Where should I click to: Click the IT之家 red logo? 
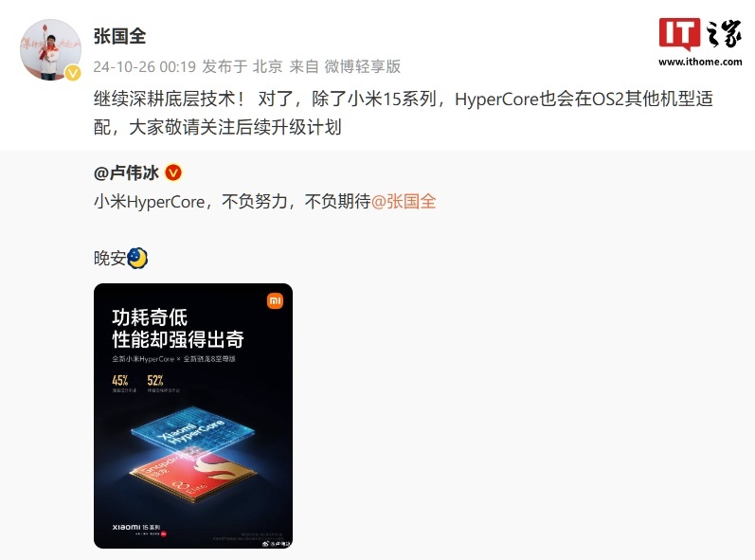tap(679, 34)
